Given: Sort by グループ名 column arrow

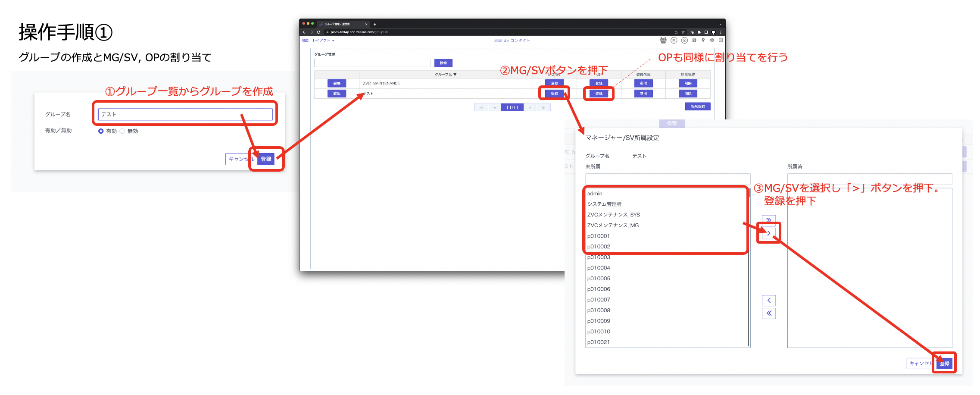Looking at the screenshot, I should 455,75.
